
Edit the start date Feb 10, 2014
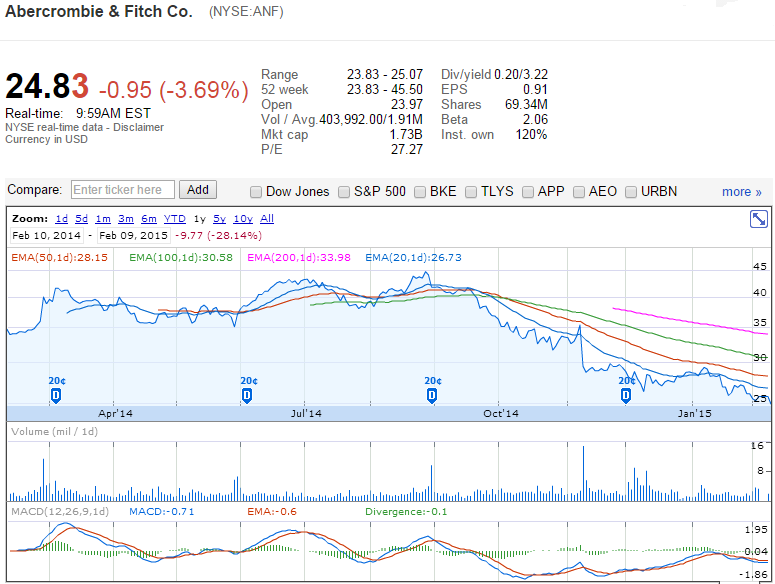tap(46, 236)
